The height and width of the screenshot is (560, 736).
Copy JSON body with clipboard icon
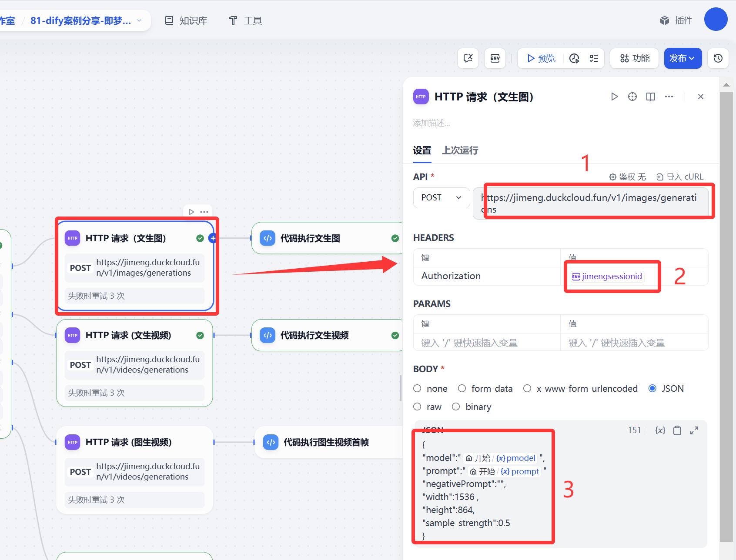tap(677, 430)
